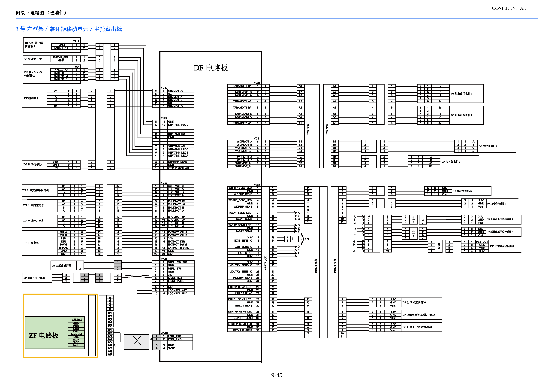The image size is (554, 392).
Task: Click the "DF 边对位传感器 2" label
Action: tap(497, 204)
